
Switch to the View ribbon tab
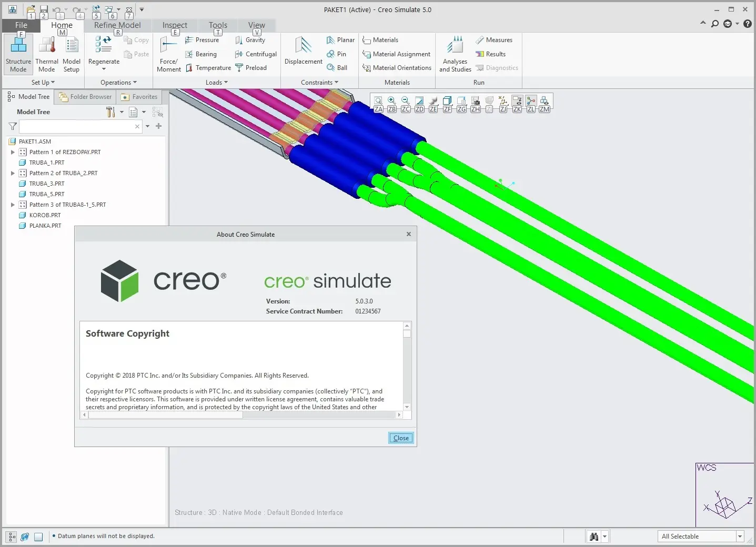(x=256, y=25)
